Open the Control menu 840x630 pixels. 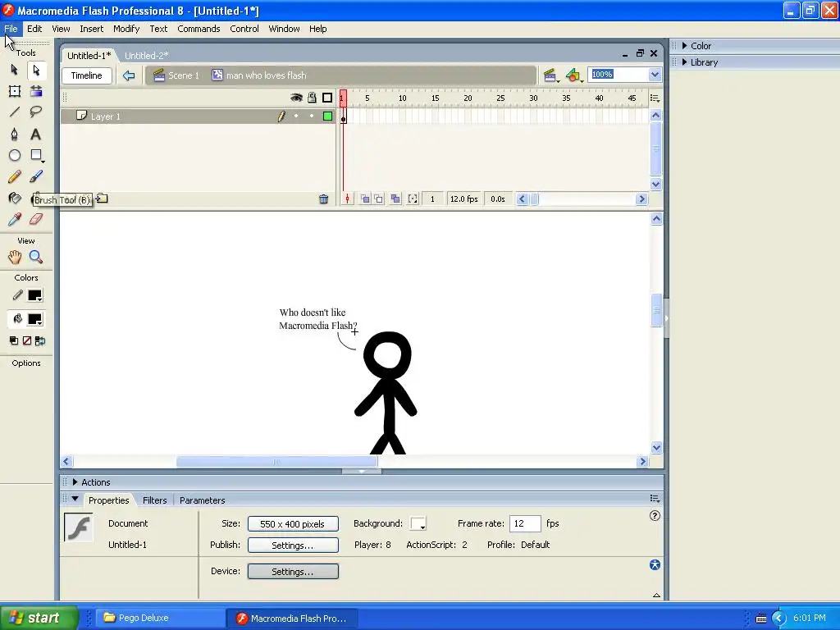click(244, 29)
